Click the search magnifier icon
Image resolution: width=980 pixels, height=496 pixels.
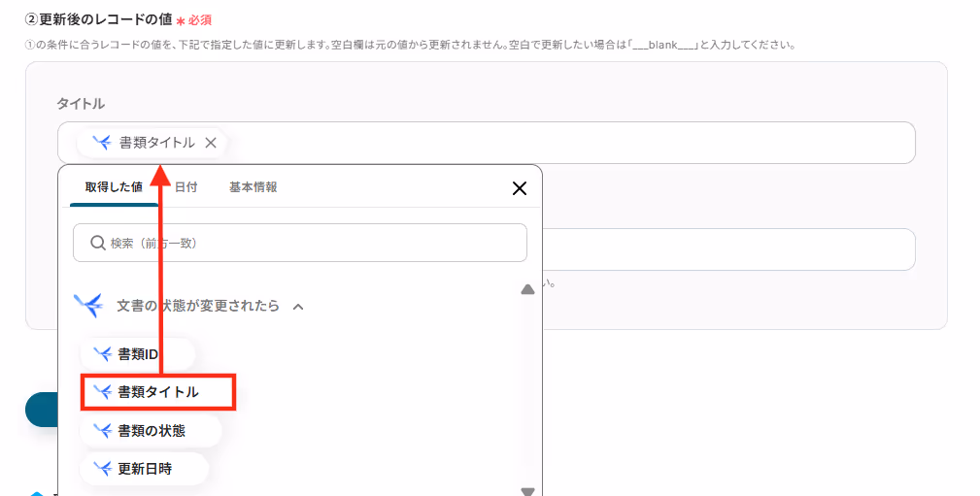[x=97, y=243]
